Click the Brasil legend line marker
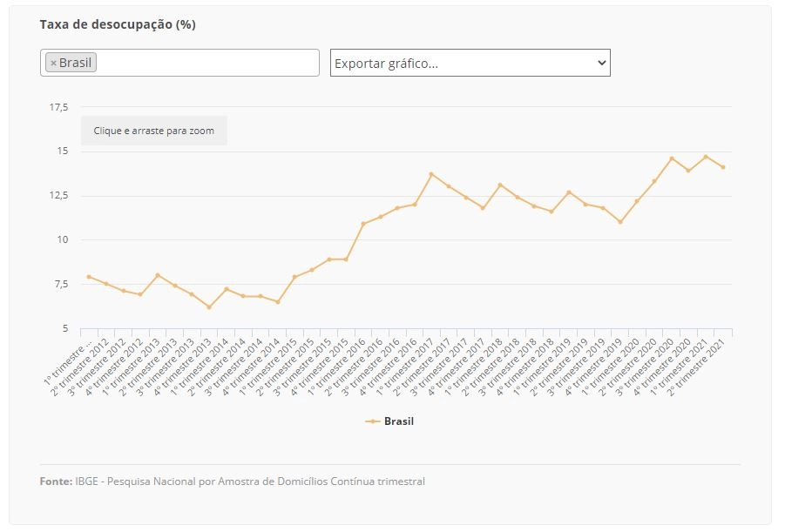Image resolution: width=785 pixels, height=532 pixels. click(373, 421)
